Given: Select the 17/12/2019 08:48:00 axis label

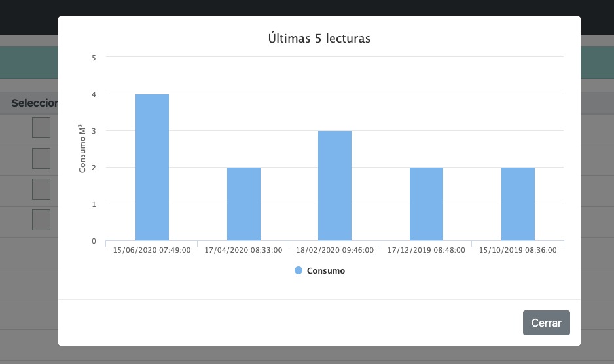Looking at the screenshot, I should point(426,250).
